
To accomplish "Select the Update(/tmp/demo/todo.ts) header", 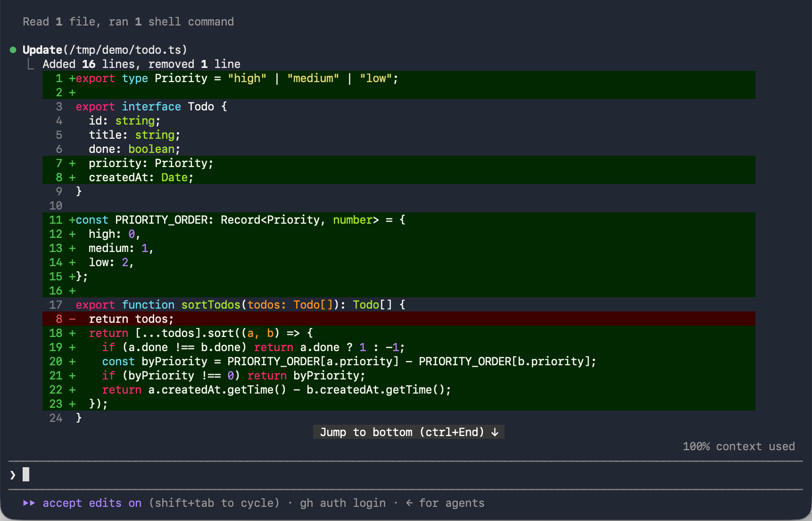I will pyautogui.click(x=105, y=50).
